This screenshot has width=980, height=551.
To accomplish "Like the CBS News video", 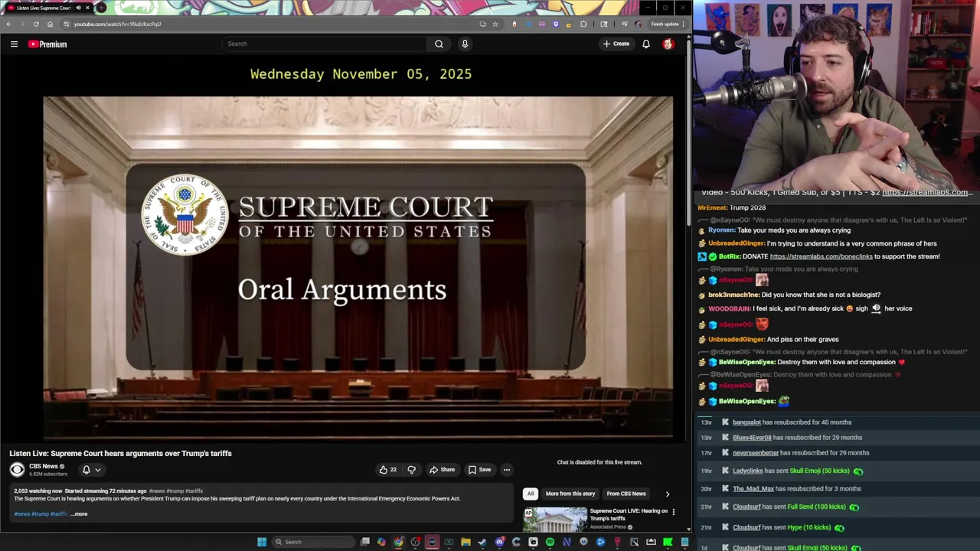I will pos(387,470).
